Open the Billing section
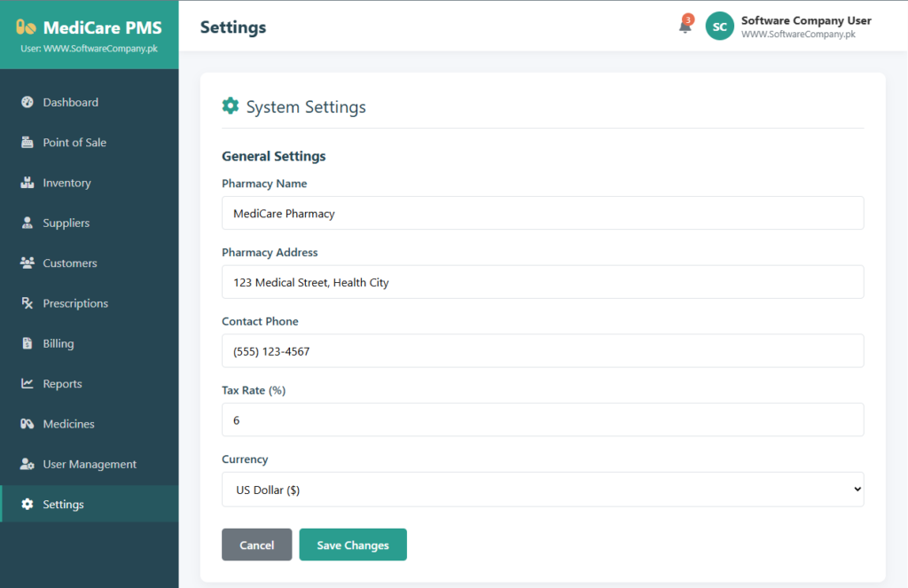Screen dimensions: 908x588 [58, 344]
